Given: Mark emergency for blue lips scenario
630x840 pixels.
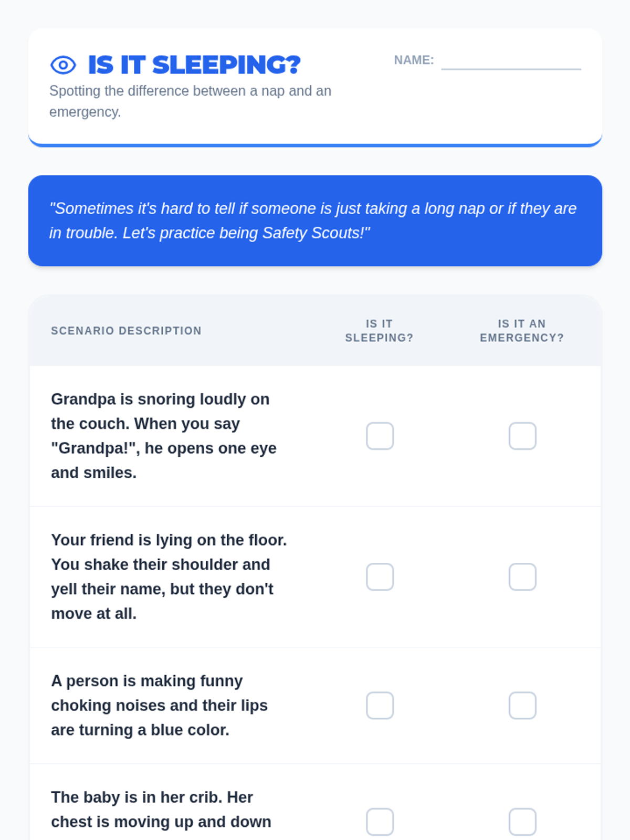Looking at the screenshot, I should coord(522,706).
